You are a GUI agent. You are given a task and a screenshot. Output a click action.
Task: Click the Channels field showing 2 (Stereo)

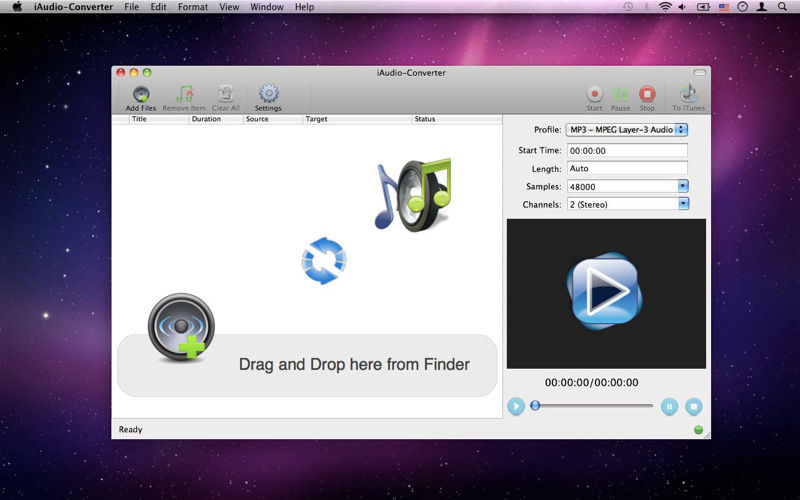[622, 204]
